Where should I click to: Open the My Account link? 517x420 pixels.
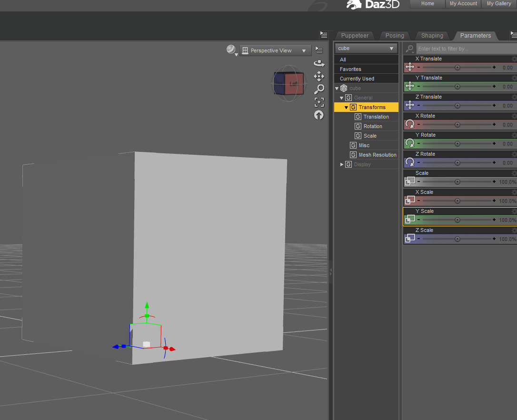(x=463, y=4)
